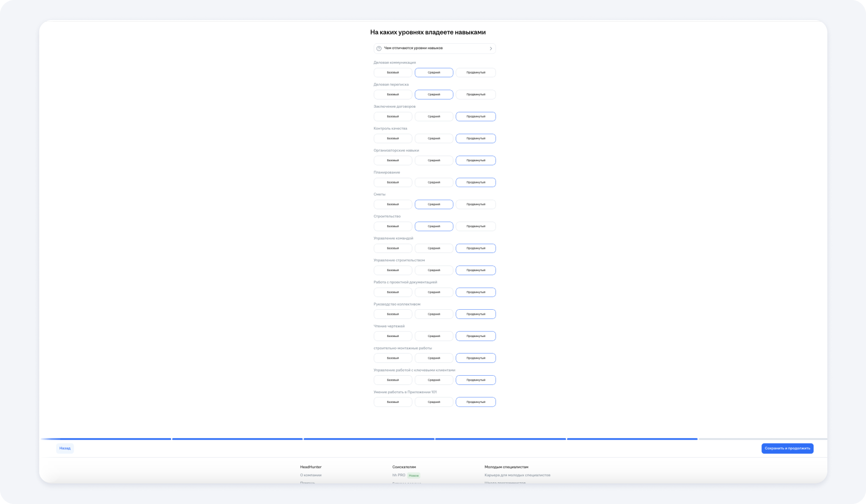Set Деловая коммуникация level to Базовый
Viewport: 866px width, 504px height.
(393, 73)
